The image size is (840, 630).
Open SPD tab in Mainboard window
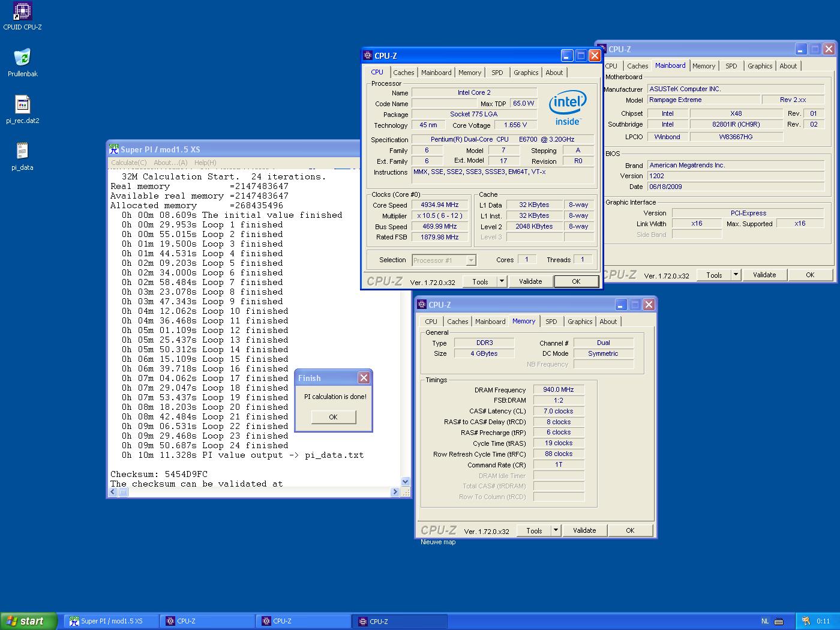[x=731, y=66]
